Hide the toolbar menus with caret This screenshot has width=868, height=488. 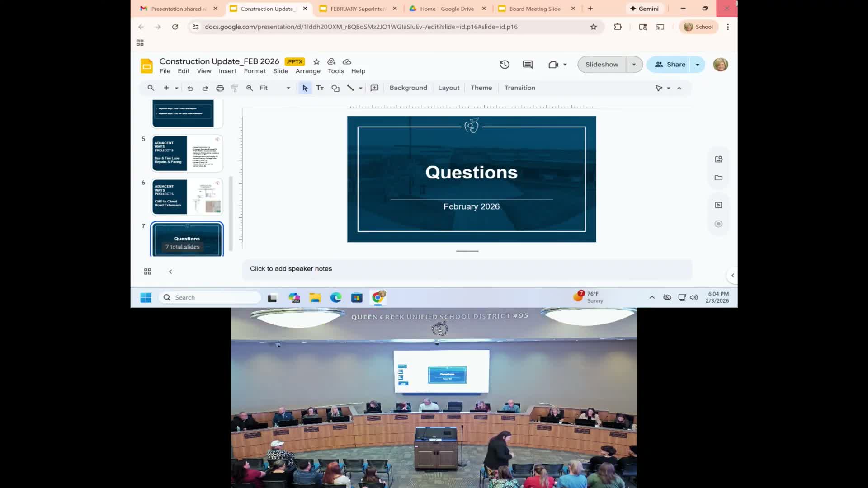(679, 88)
